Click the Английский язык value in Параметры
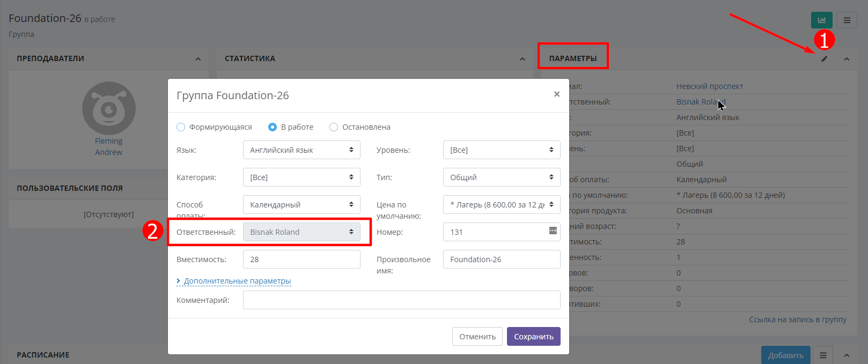Viewport: 868px width, 364px height. tap(708, 117)
